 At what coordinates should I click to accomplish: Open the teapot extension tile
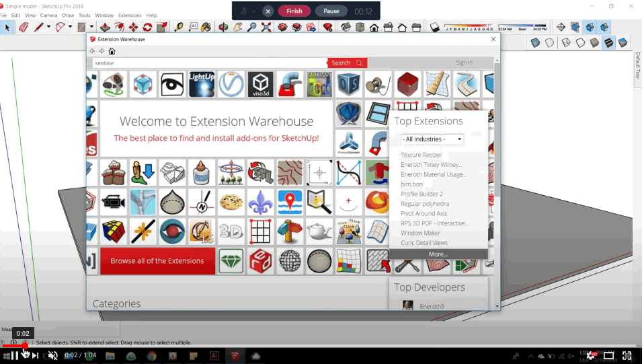click(319, 231)
